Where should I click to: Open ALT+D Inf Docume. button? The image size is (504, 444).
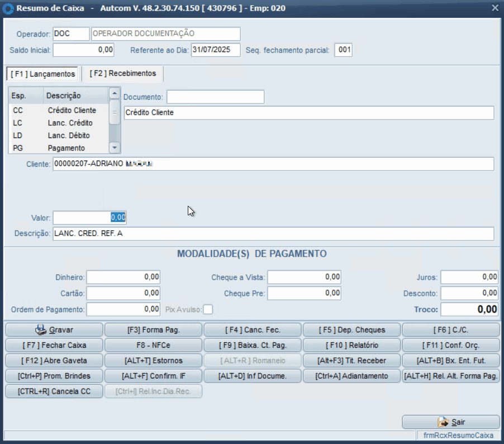pyautogui.click(x=253, y=376)
